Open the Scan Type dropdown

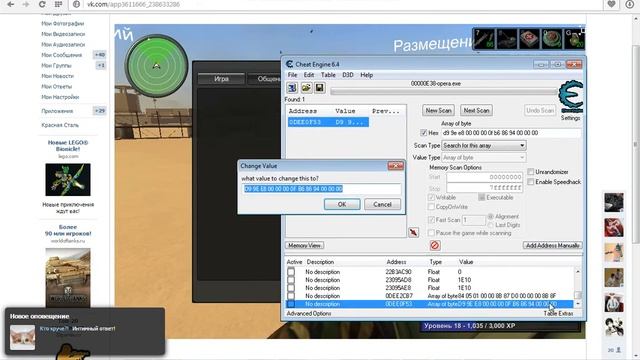[x=484, y=145]
